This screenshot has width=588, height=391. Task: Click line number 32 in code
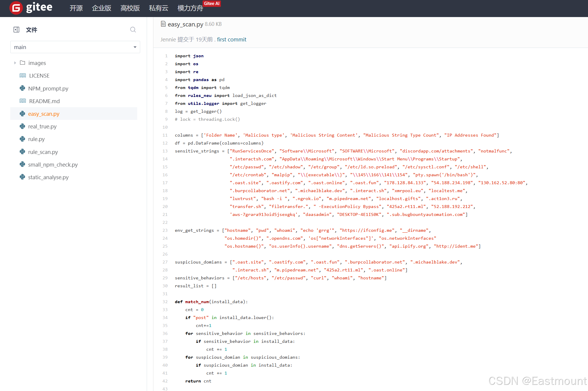click(x=165, y=302)
